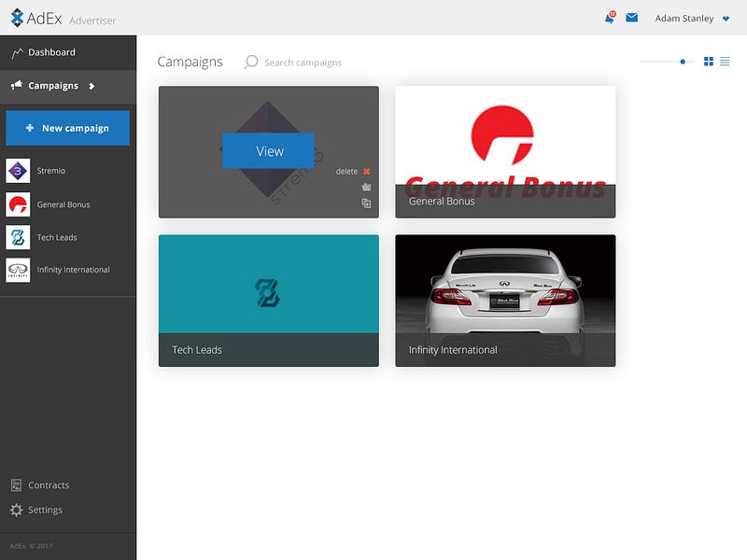Image resolution: width=747 pixels, height=560 pixels.
Task: Open Settings in the sidebar
Action: tap(36, 510)
